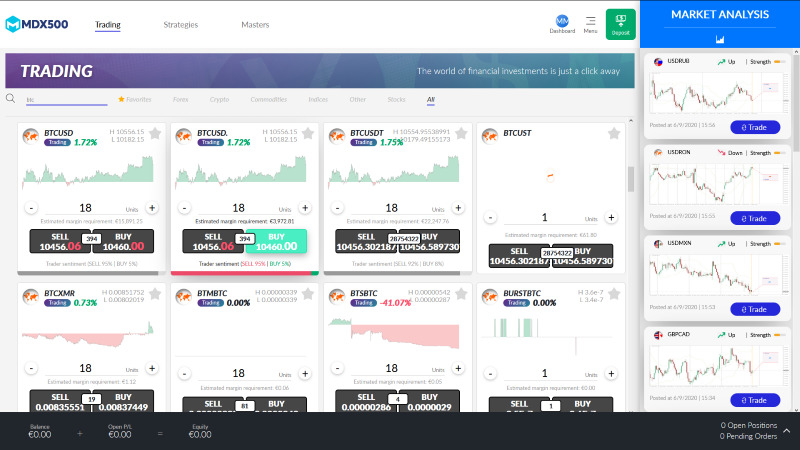The width and height of the screenshot is (800, 450).
Task: Open the USDRUB analysis chart thumbnail
Action: pyautogui.click(x=718, y=94)
